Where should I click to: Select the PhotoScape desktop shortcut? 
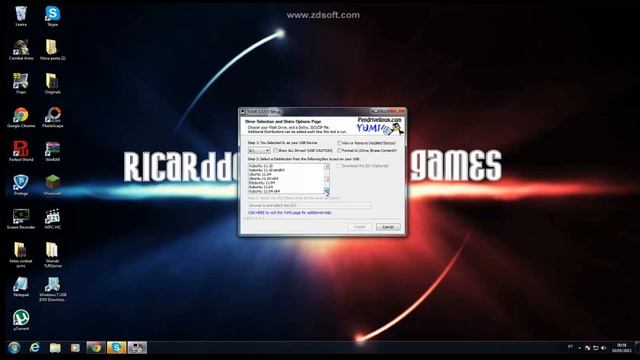pos(52,118)
